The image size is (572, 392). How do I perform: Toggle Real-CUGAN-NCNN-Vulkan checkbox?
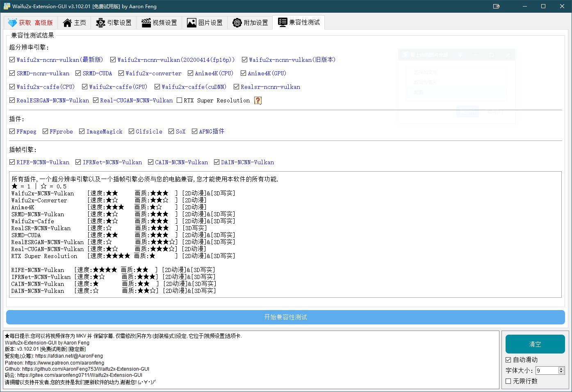pos(96,100)
